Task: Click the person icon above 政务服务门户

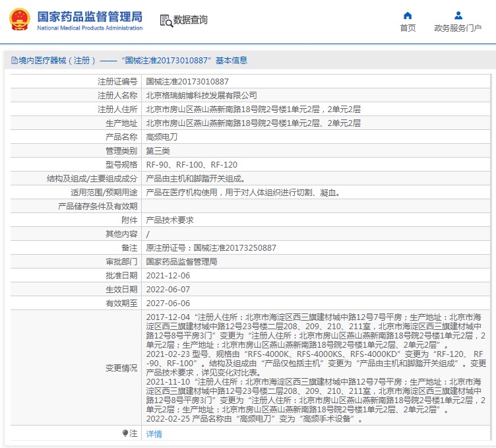Action: coord(458,15)
